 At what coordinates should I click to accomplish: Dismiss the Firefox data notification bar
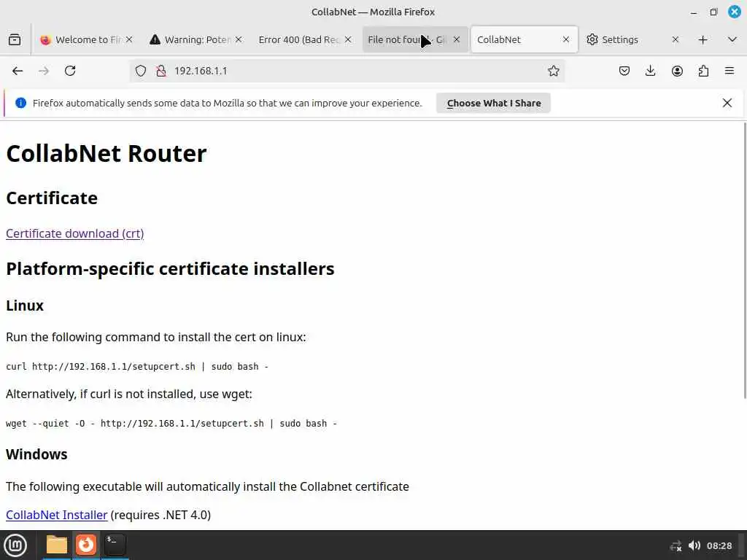727,103
